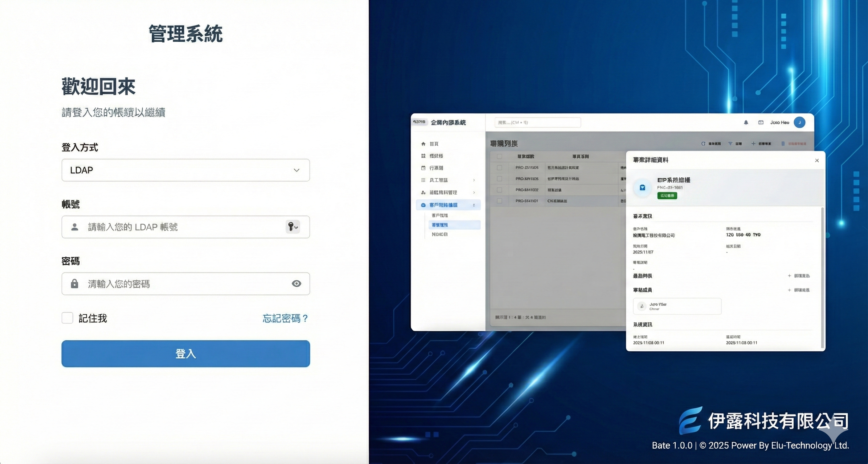868x464 pixels.
Task: Click the green status badge in preview dialog
Action: pos(667,196)
